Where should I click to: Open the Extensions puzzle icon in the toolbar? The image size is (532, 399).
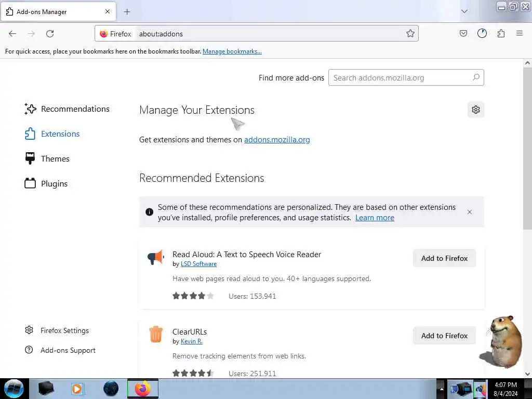click(x=501, y=33)
